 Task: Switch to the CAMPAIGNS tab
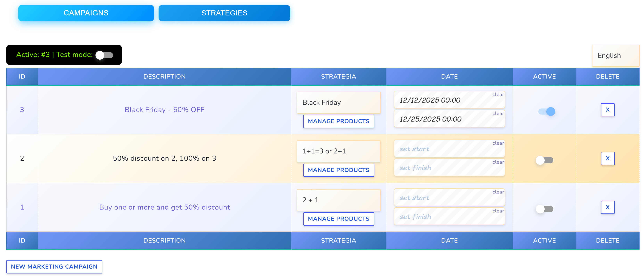pos(86,13)
